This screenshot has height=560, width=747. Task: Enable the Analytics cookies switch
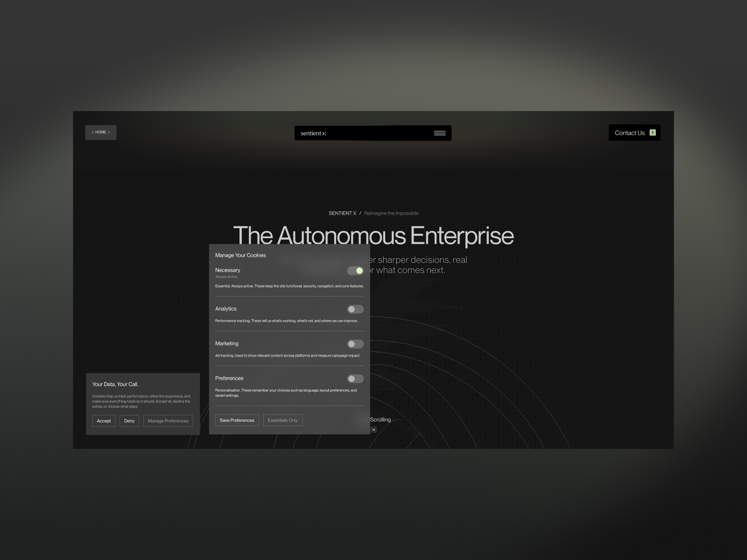click(x=355, y=309)
